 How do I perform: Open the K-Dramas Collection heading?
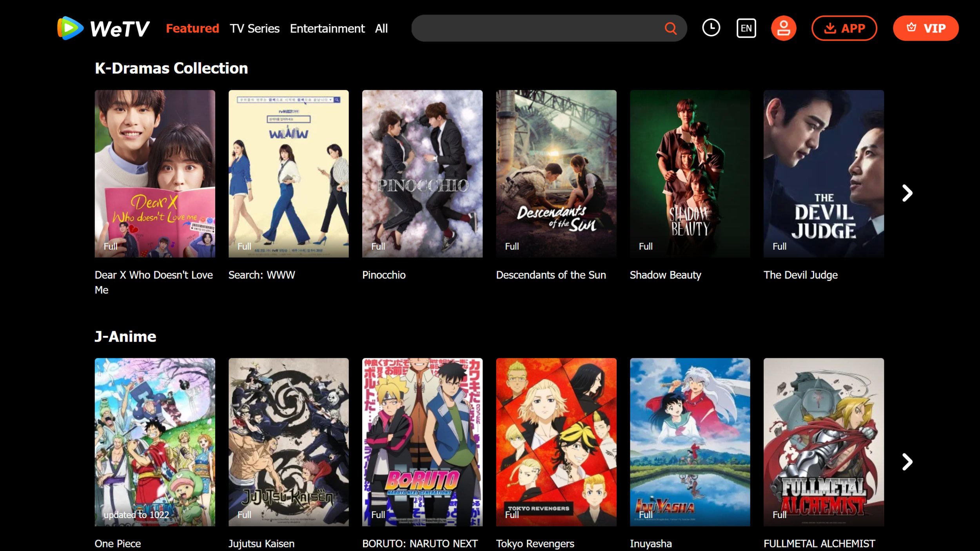[x=171, y=68]
